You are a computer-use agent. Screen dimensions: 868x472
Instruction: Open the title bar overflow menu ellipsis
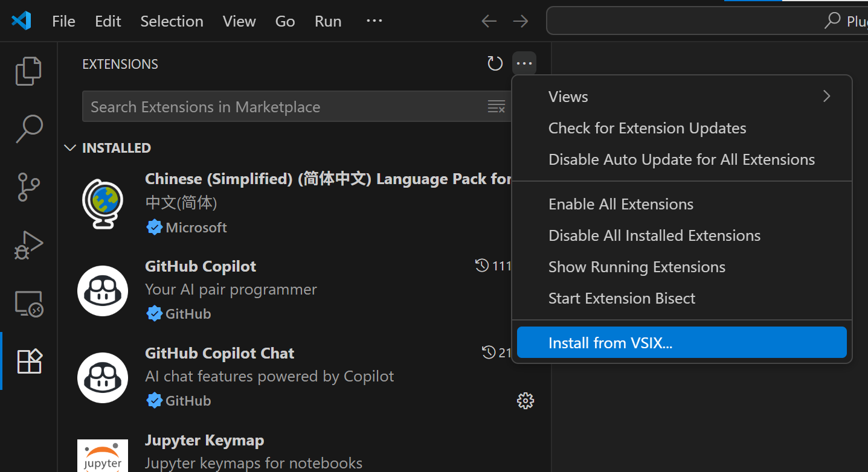(x=374, y=21)
